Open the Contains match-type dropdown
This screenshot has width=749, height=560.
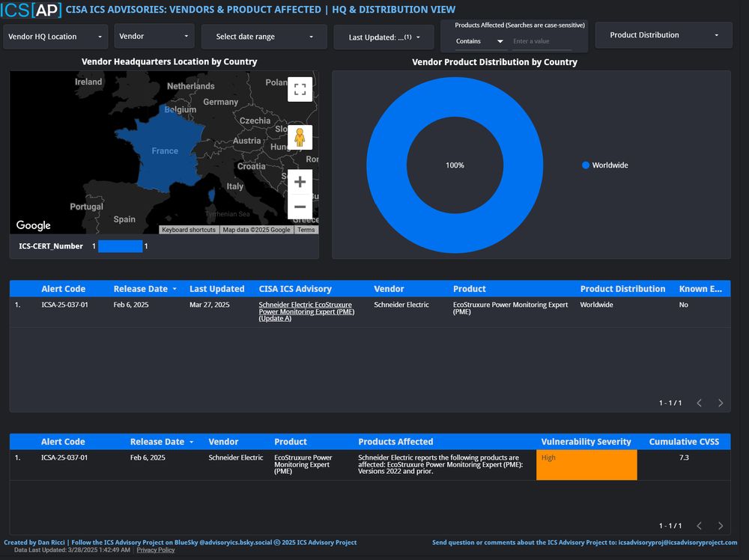(479, 41)
